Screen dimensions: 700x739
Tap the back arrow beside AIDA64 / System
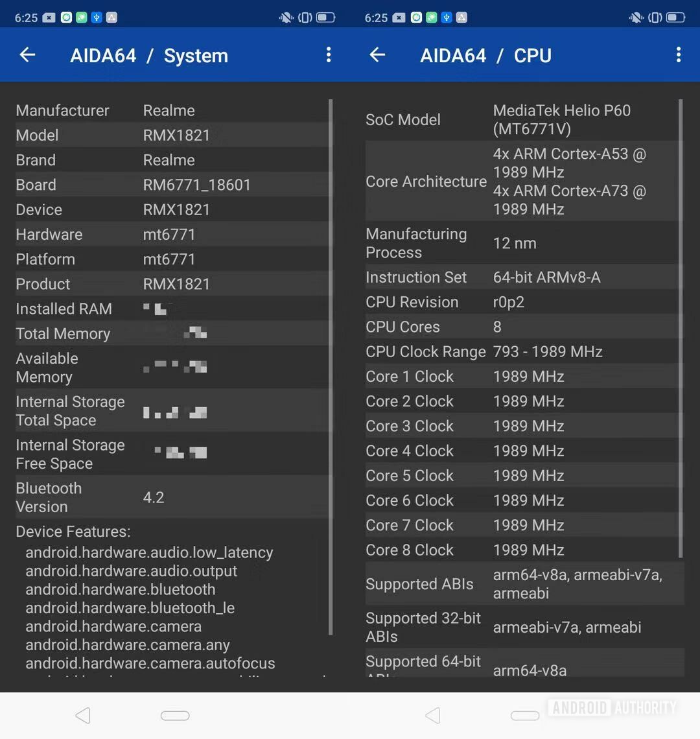pyautogui.click(x=27, y=55)
